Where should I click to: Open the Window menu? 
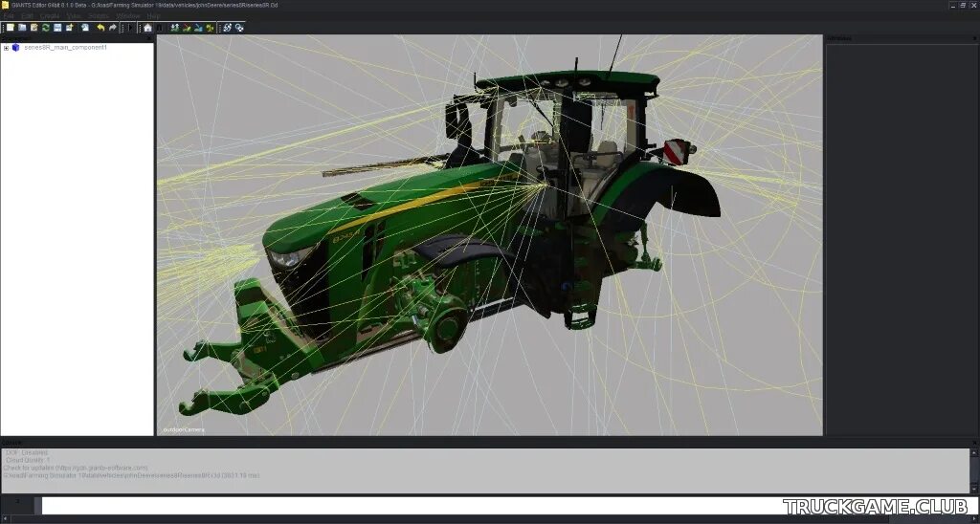(128, 15)
